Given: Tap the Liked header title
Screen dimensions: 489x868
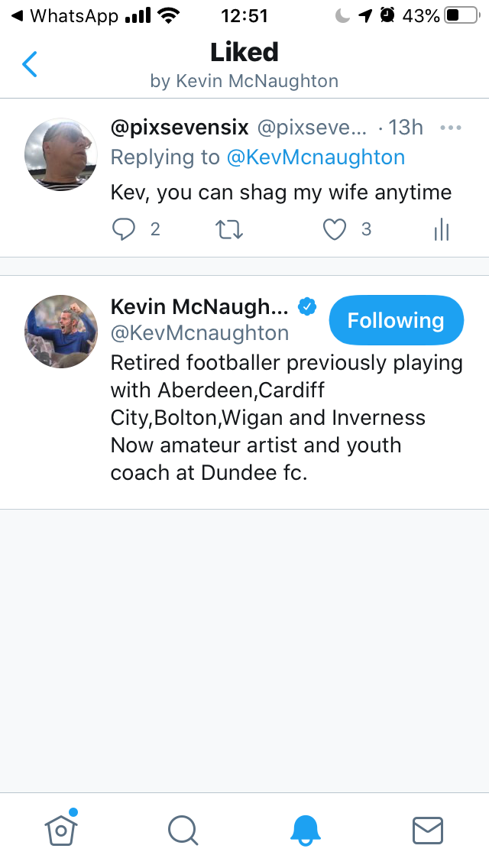Looking at the screenshot, I should point(244,52).
